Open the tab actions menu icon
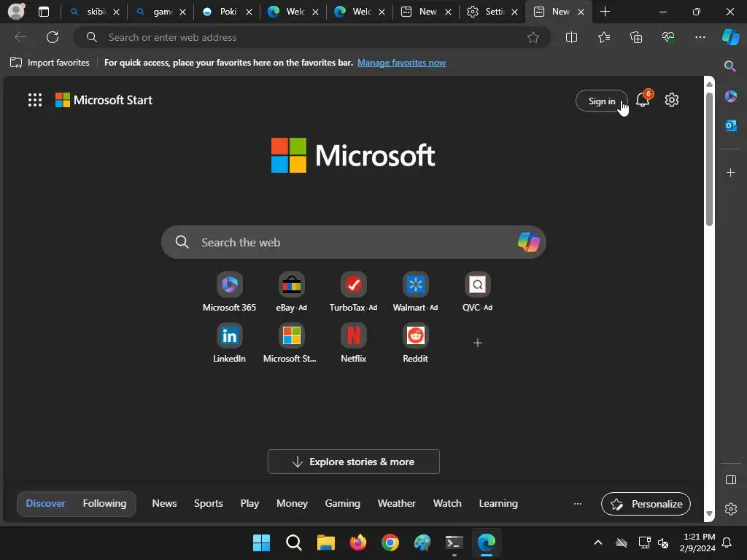Screen dimensions: 747x560 pyautogui.click(x=43, y=12)
